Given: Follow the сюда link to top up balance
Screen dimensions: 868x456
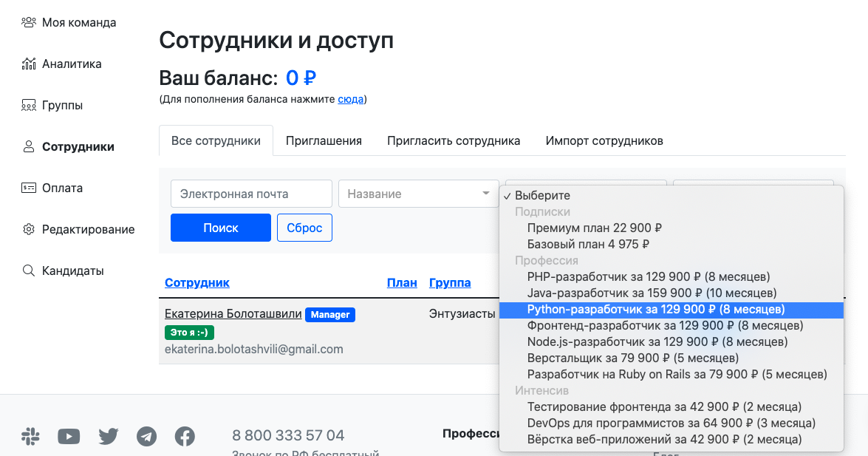Looking at the screenshot, I should [x=350, y=99].
